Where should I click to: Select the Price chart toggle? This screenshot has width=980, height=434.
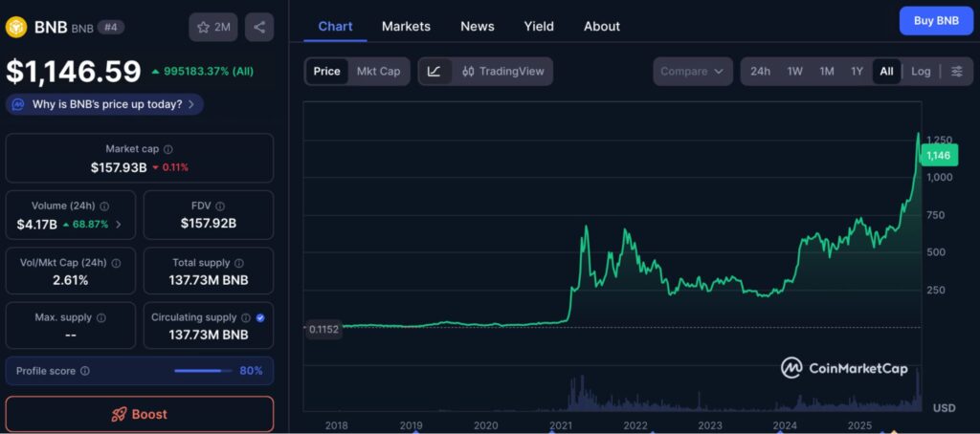click(326, 72)
